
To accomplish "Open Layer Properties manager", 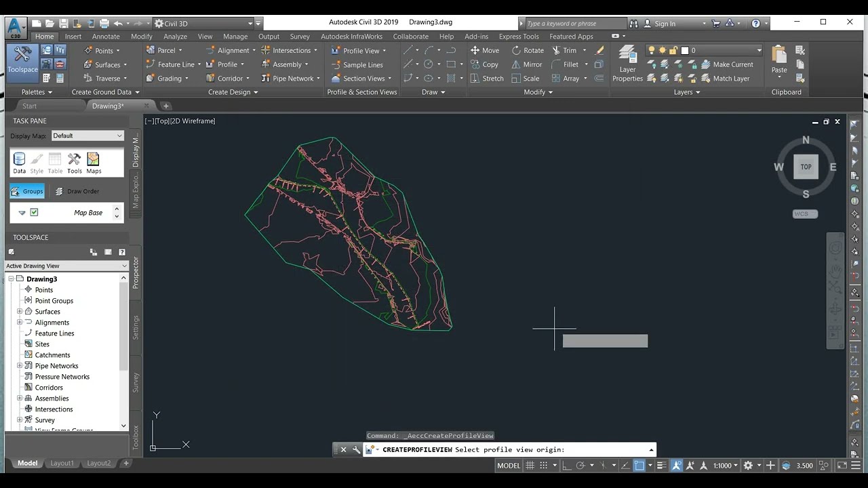I will point(627,64).
